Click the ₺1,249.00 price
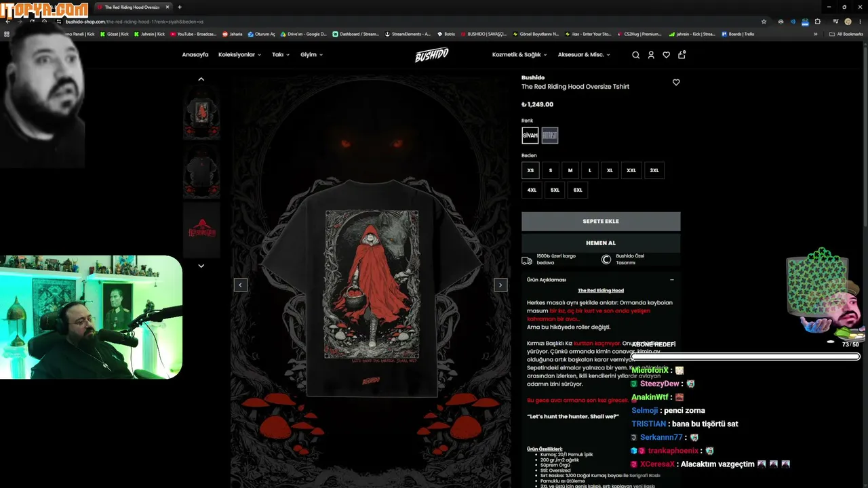 coord(537,104)
